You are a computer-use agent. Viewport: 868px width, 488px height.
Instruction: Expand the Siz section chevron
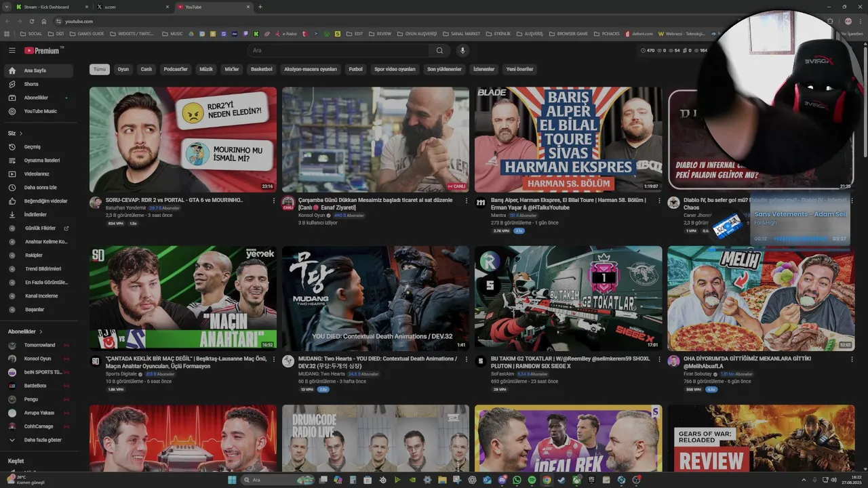click(x=21, y=134)
